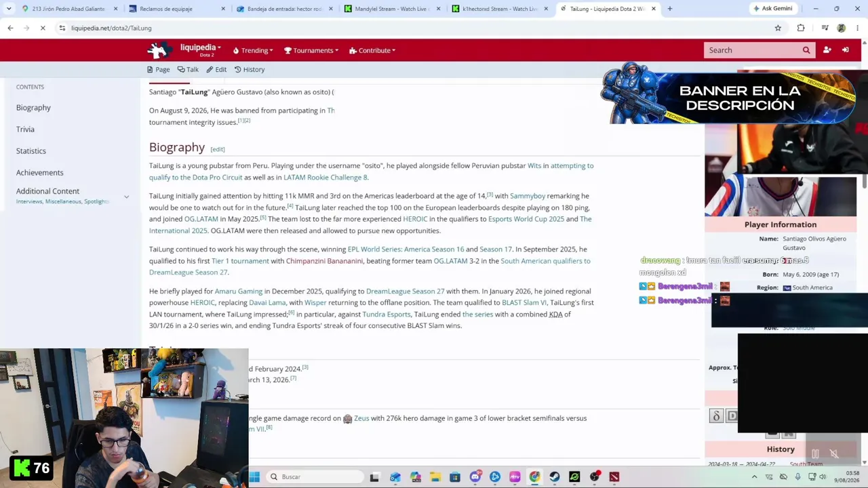The width and height of the screenshot is (868, 488).
Task: Bookmark this page with the star icon
Action: tap(778, 28)
